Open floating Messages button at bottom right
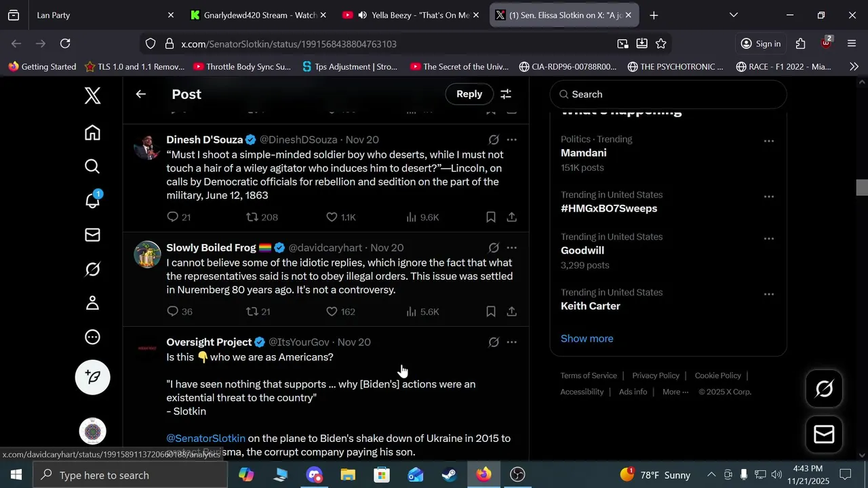 tap(824, 434)
